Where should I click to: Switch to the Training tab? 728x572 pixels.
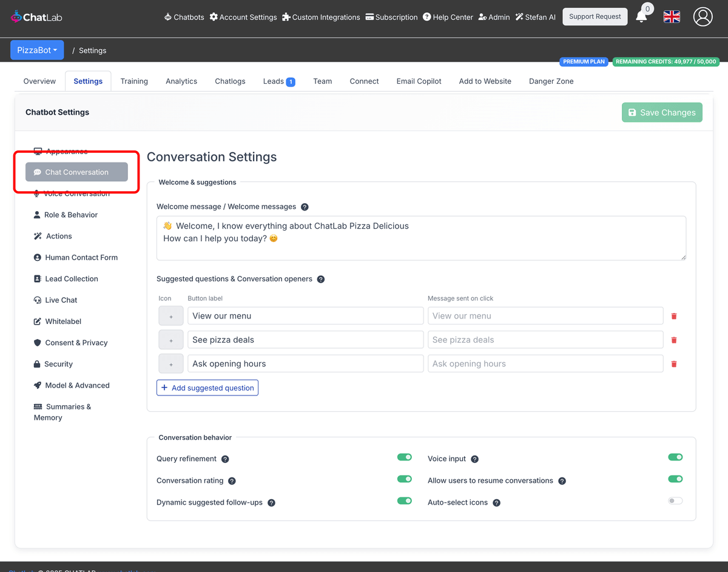point(134,81)
